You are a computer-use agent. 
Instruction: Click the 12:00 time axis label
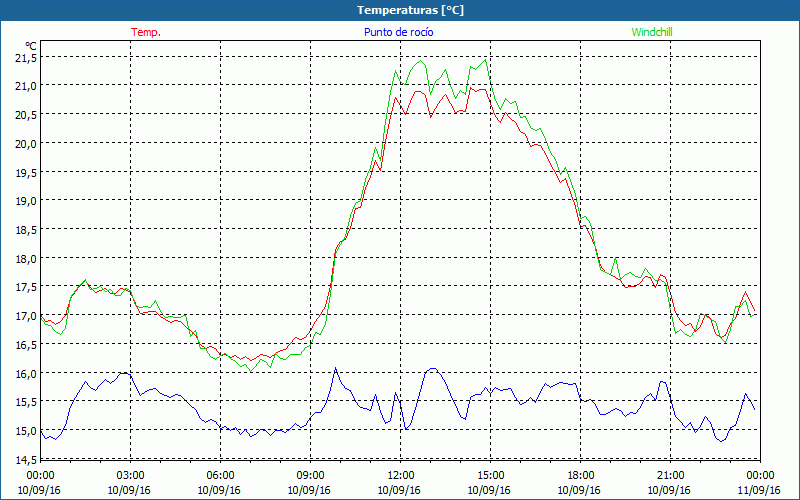(x=401, y=476)
